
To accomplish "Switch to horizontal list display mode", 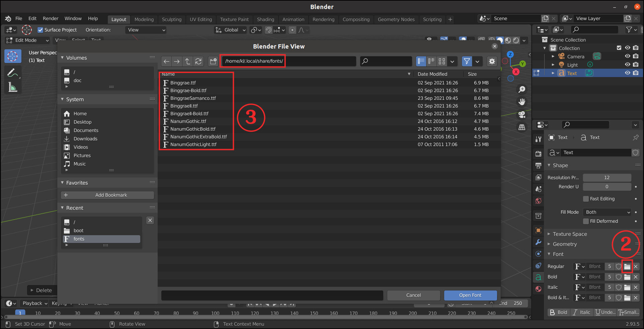I will coord(431,61).
